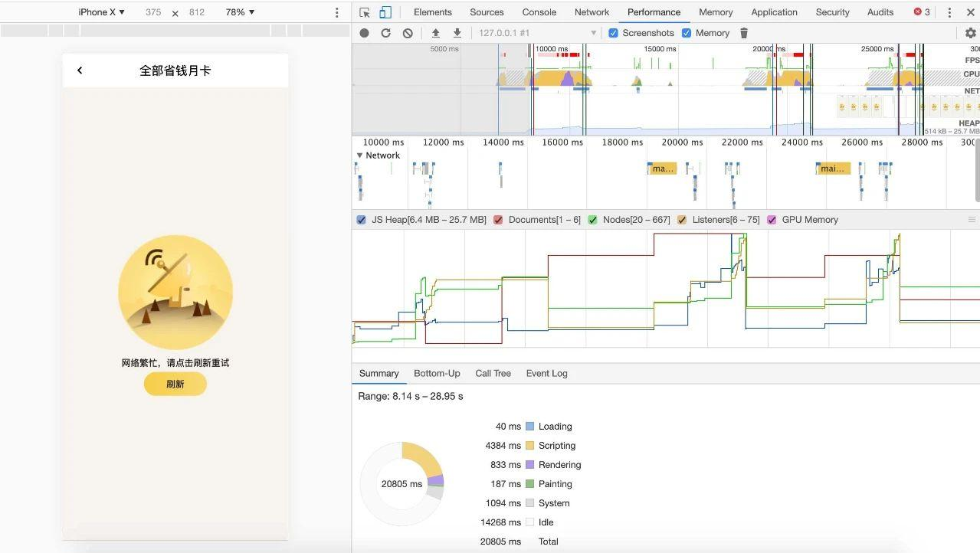This screenshot has width=980, height=553.
Task: Click the collect garbage trash icon
Action: click(743, 33)
